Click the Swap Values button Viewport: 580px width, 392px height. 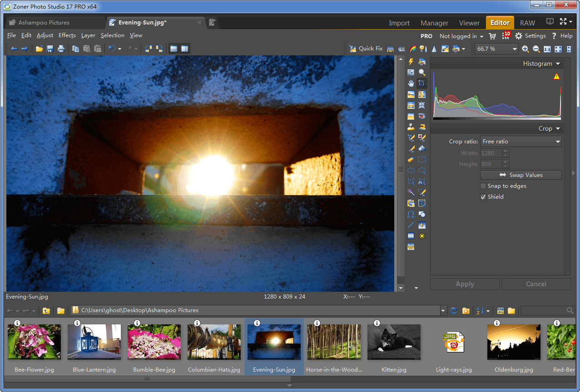coord(521,175)
